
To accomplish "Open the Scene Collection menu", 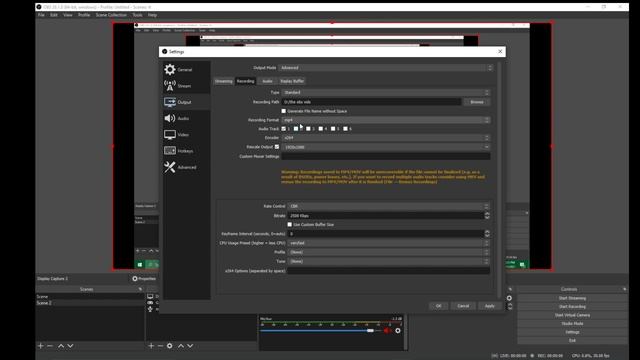I will point(111,15).
